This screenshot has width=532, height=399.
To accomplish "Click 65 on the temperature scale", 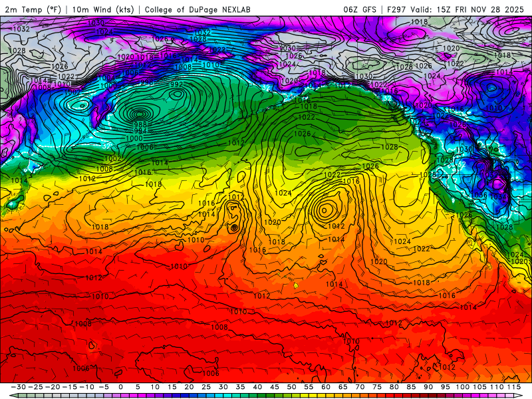I will click(x=342, y=387).
